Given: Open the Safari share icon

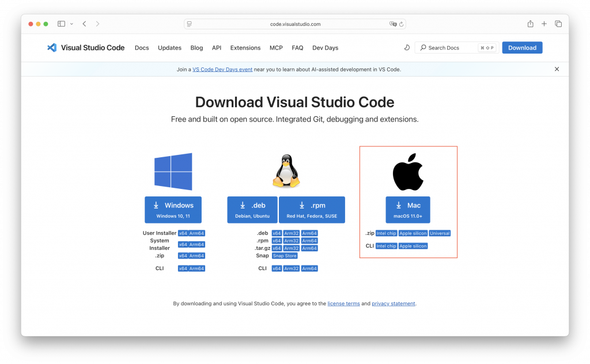Looking at the screenshot, I should click(x=530, y=24).
